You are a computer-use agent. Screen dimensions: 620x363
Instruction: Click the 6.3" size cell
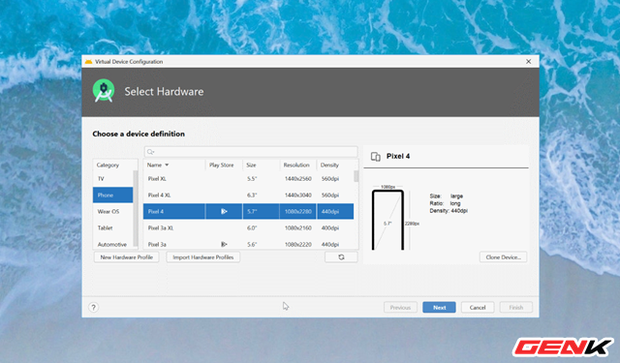point(252,195)
